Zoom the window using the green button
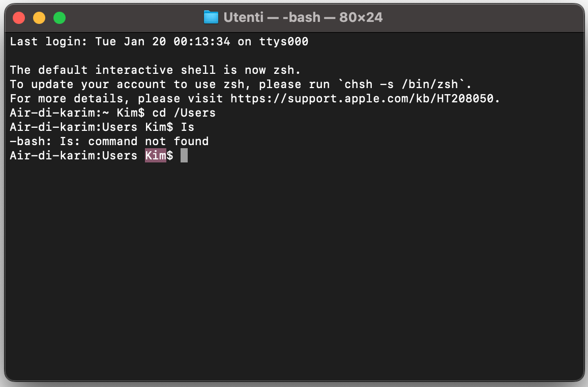The width and height of the screenshot is (588, 387). (60, 18)
